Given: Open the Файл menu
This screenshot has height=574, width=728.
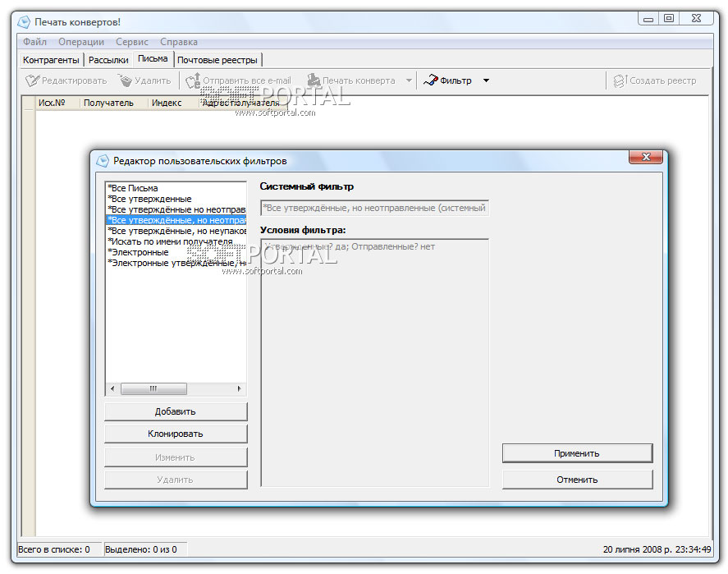Looking at the screenshot, I should (x=34, y=42).
